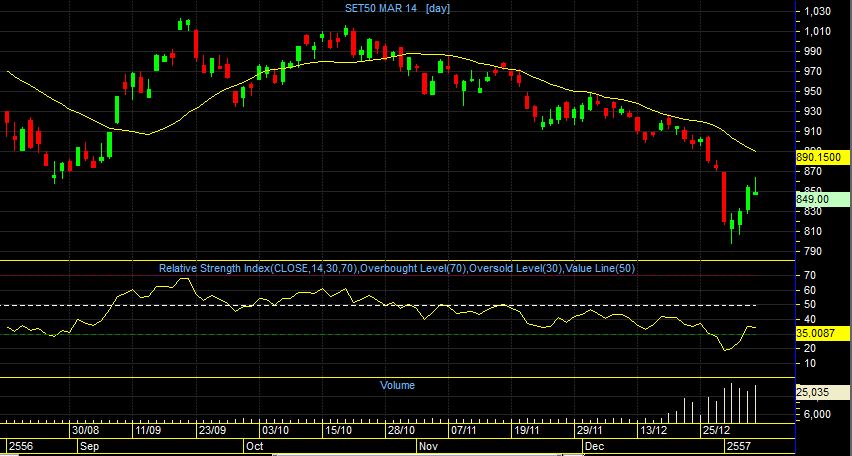Select the 23/09 date marker
The image size is (852, 456).
212,431
